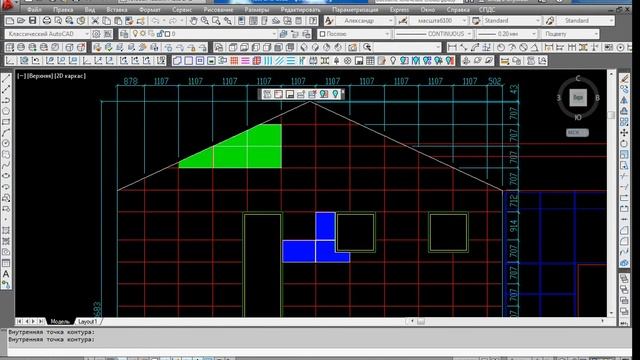This screenshot has width=640, height=360.
Task: Open the 0.20 мм lineweight dropdown
Action: [x=533, y=34]
